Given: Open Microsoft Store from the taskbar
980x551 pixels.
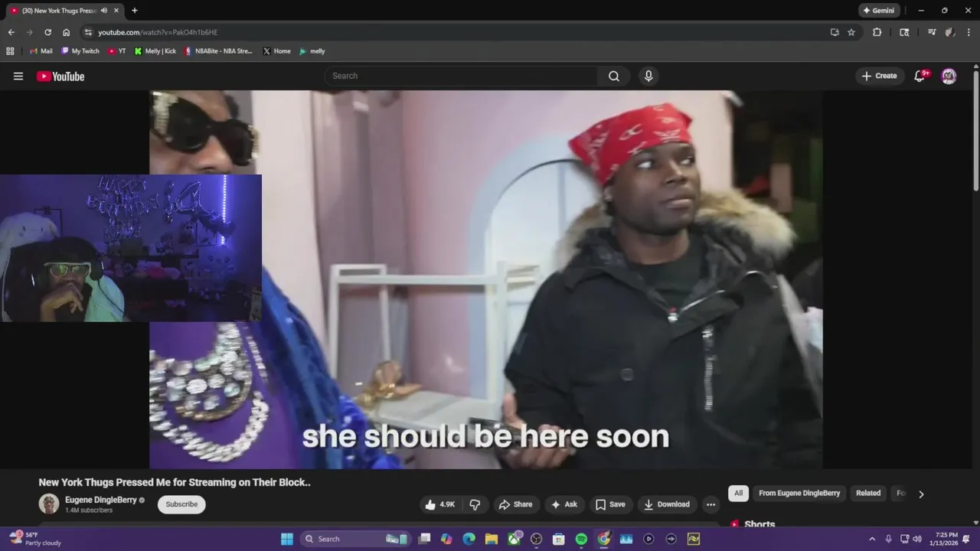Looking at the screenshot, I should (x=559, y=539).
